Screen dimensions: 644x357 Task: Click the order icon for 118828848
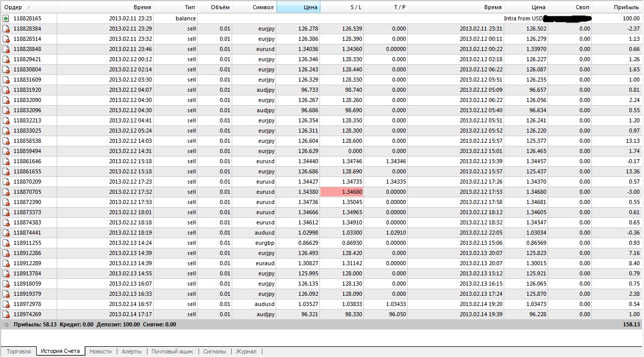(x=6, y=49)
